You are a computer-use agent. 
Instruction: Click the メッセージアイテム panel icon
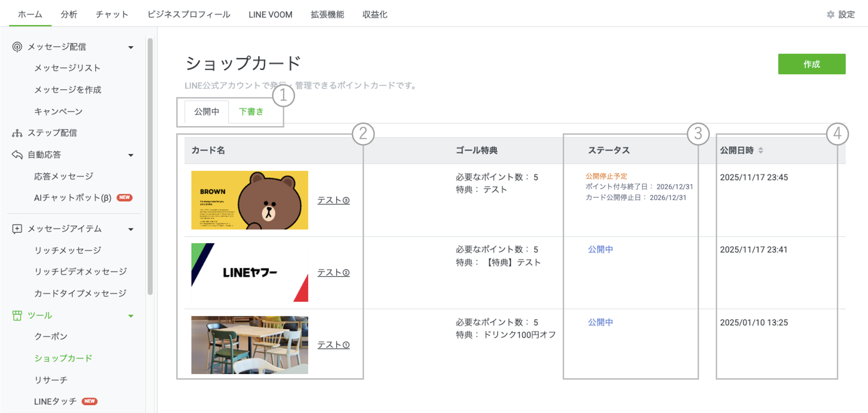tap(17, 229)
